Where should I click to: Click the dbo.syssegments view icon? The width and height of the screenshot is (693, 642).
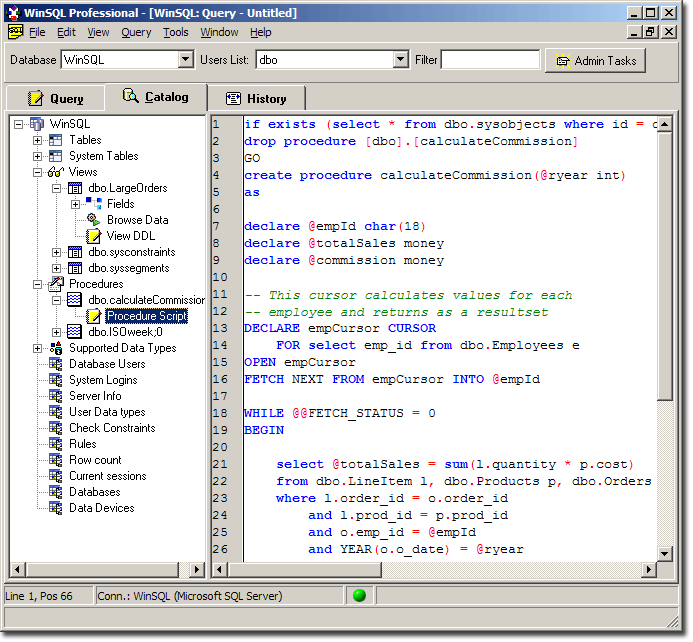click(75, 268)
